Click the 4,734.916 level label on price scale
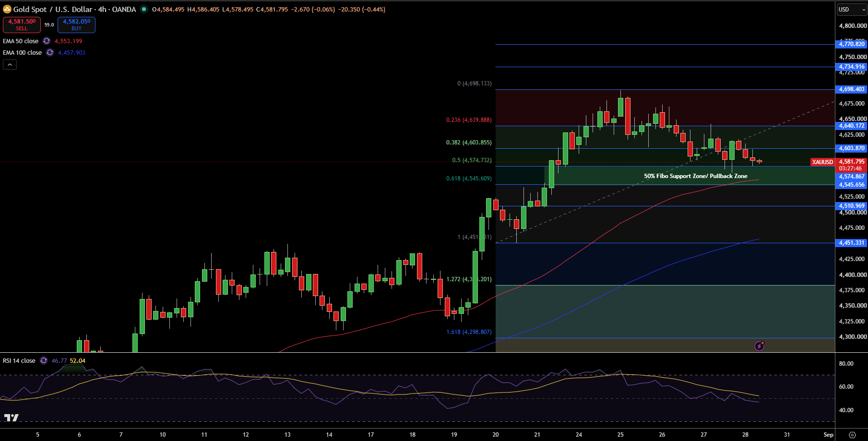 point(852,67)
